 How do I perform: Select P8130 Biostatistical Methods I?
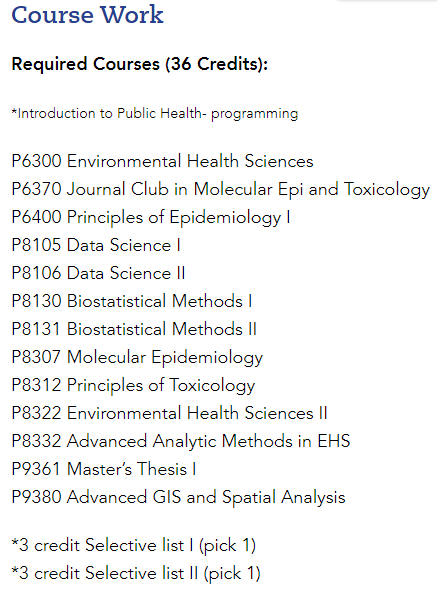pyautogui.click(x=132, y=301)
